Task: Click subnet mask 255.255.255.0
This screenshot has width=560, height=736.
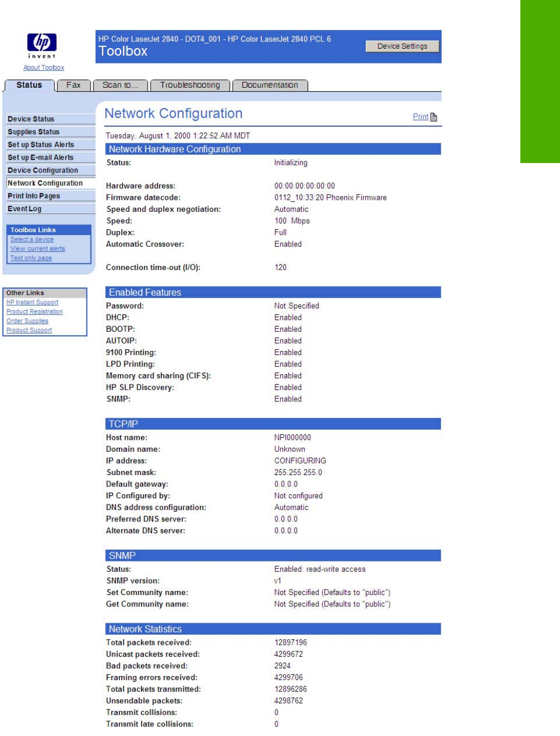Action: [298, 473]
